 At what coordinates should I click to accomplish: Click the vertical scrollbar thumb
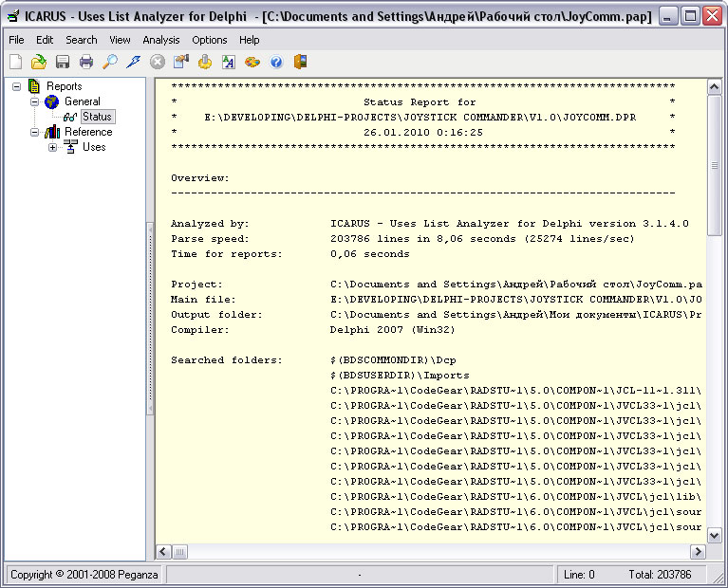coord(714,165)
